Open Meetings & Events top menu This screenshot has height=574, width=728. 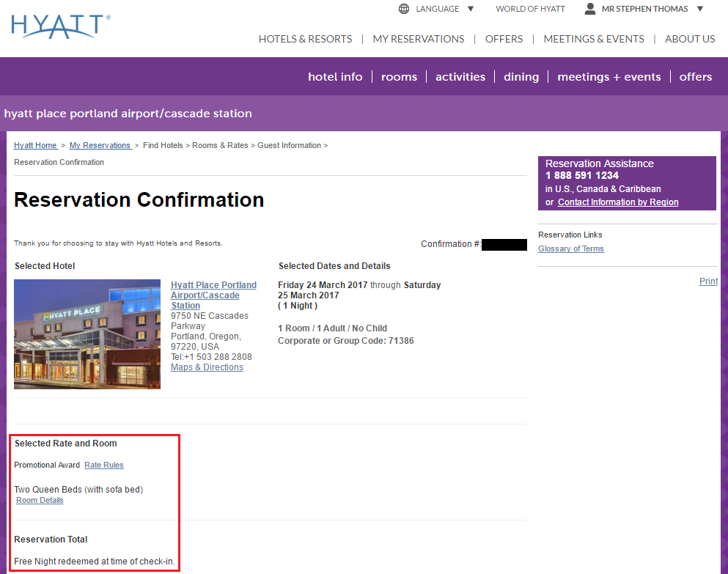pos(593,39)
